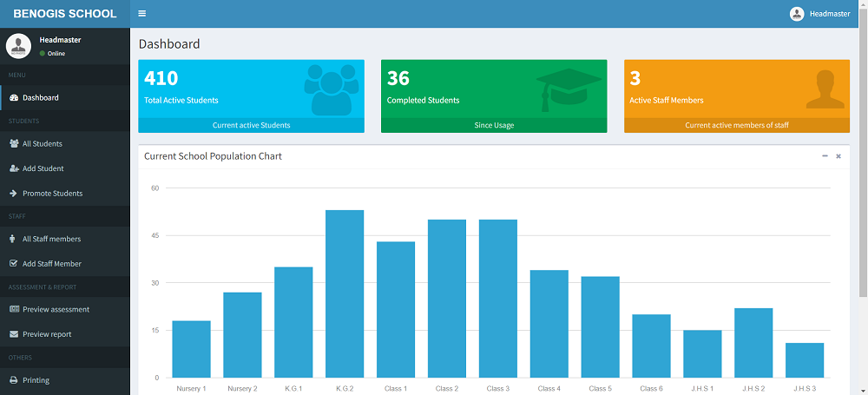The image size is (868, 395).
Task: Open the Current active Students footer link
Action: tap(251, 125)
